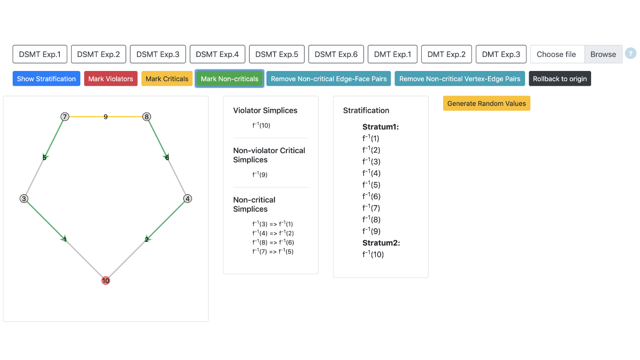Load the DSMT Exp.1 example
The width and height of the screenshot is (640, 360).
tap(40, 54)
